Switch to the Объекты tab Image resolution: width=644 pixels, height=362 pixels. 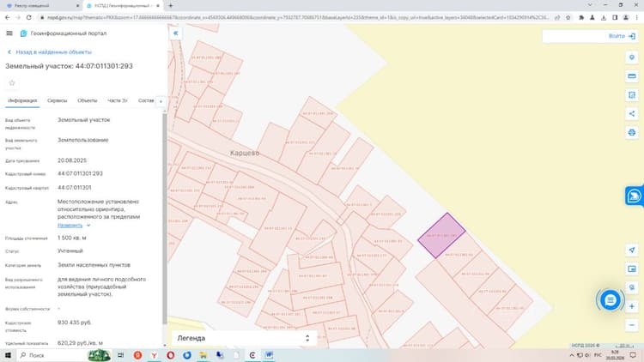(x=87, y=100)
